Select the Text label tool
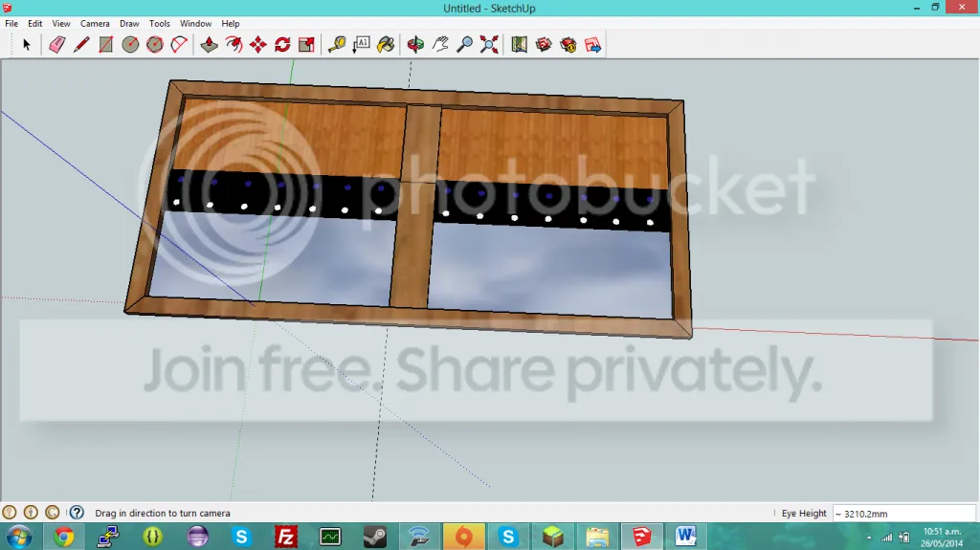Viewport: 980px width, 550px height. [361, 44]
